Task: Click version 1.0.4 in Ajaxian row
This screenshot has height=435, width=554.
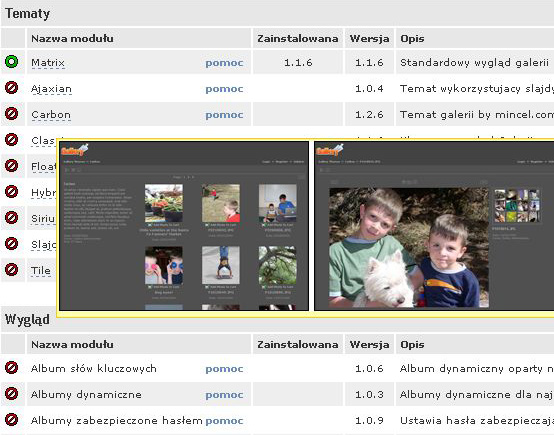Action: 369,89
